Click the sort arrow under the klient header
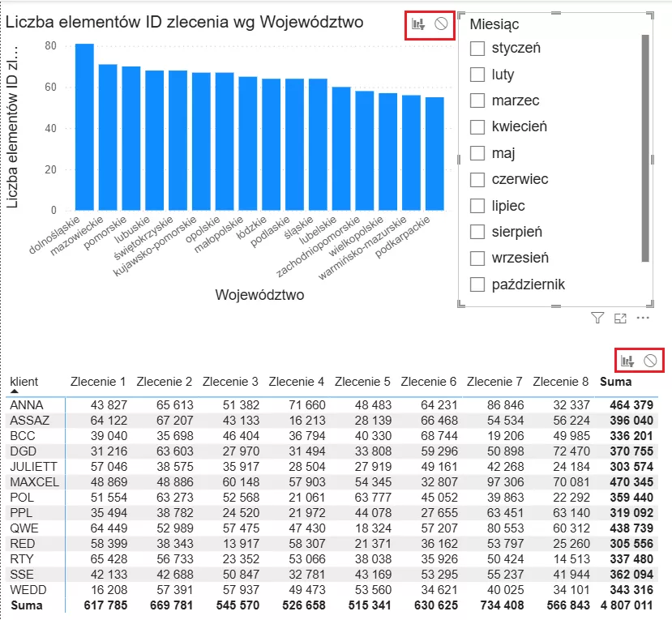This screenshot has width=672, height=620. click(14, 391)
